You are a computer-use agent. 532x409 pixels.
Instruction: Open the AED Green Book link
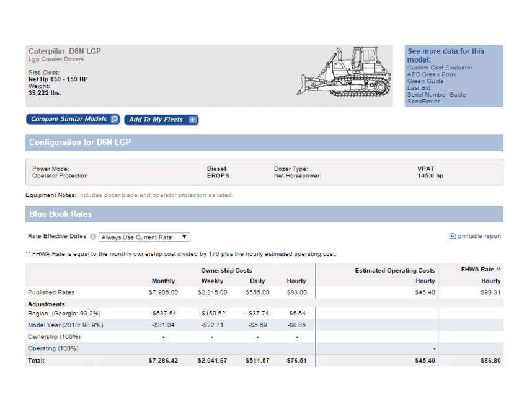click(x=432, y=74)
